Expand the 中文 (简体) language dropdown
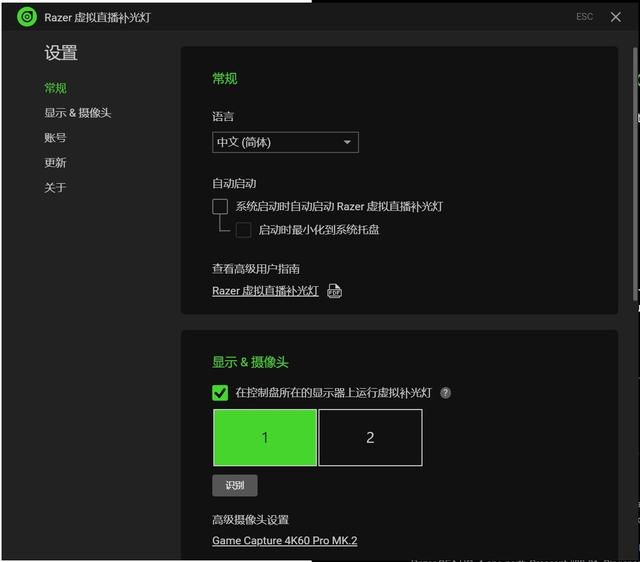The width and height of the screenshot is (640, 562). [285, 142]
